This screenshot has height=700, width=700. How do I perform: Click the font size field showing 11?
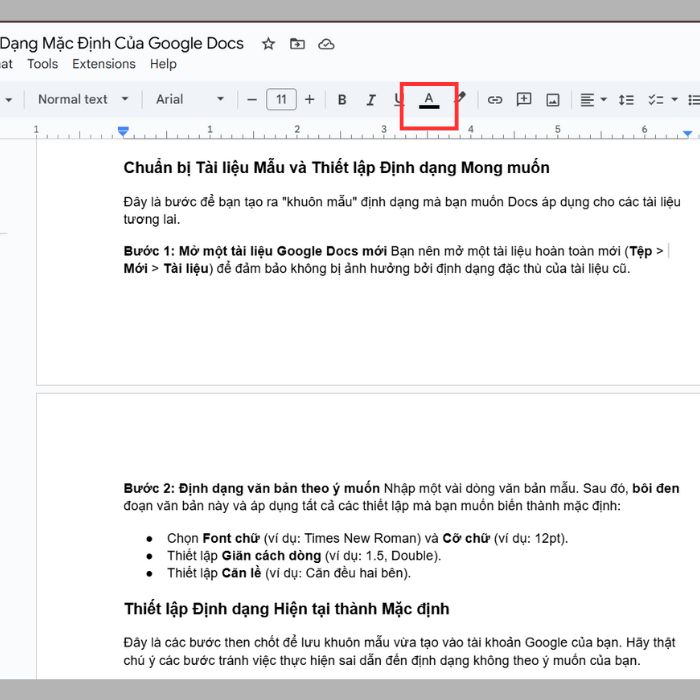point(281,99)
